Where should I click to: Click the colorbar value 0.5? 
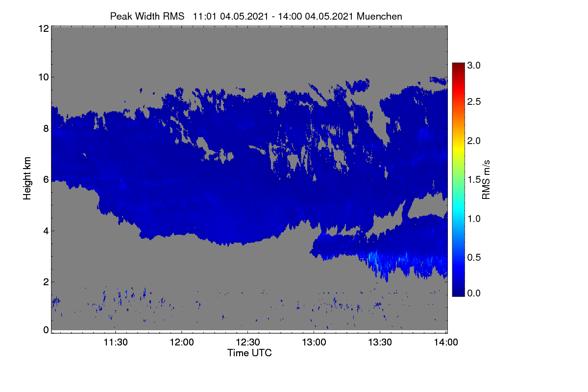[x=474, y=257]
